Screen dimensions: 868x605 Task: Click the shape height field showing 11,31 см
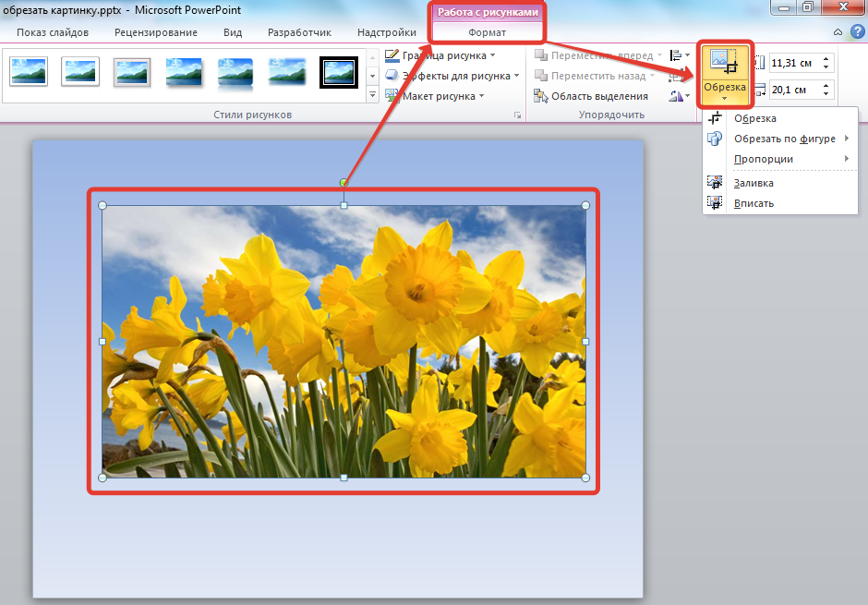(794, 63)
